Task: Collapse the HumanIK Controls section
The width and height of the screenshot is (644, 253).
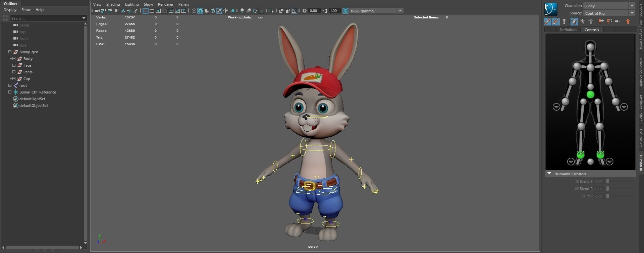Action: (549, 174)
